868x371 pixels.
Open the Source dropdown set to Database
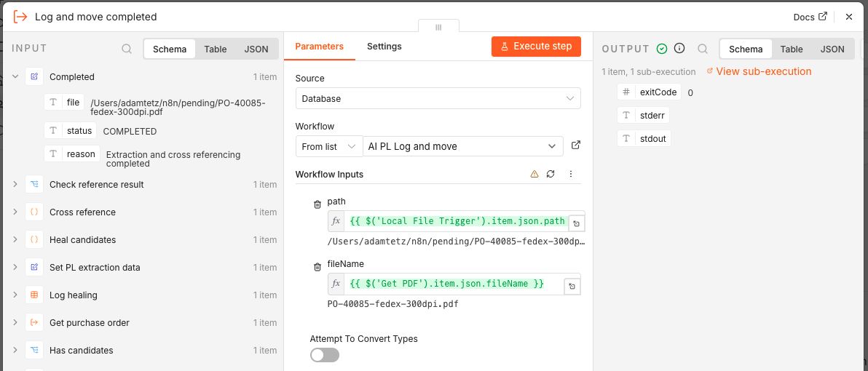[x=438, y=98]
